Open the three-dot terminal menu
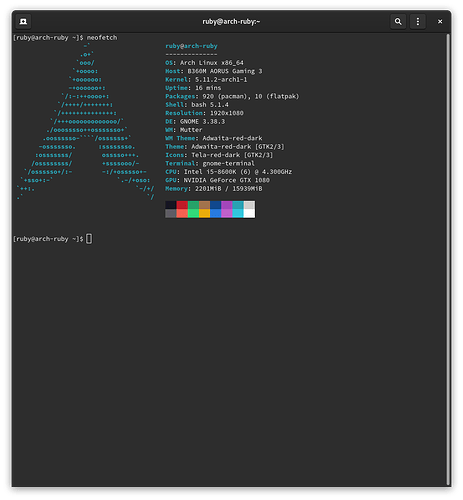Screen dimensions: 463x500 (418, 22)
